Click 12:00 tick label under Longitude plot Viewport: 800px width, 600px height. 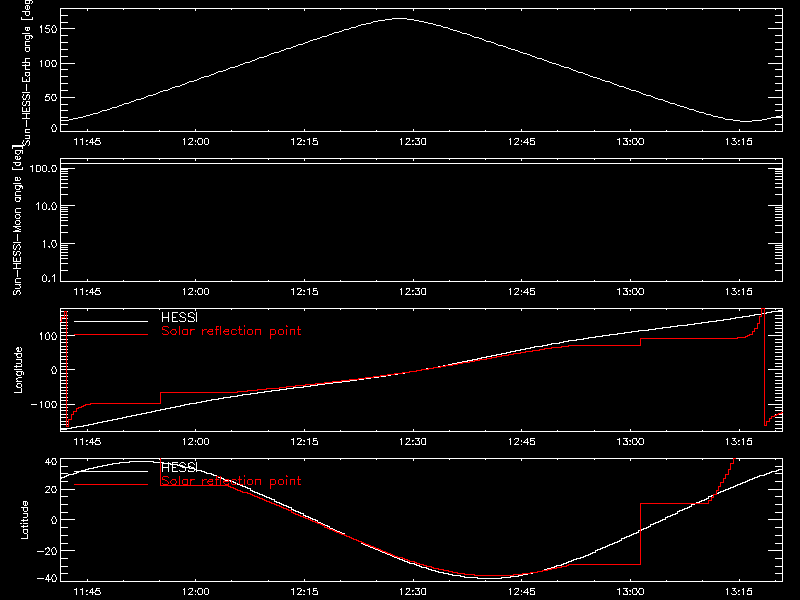[195, 441]
